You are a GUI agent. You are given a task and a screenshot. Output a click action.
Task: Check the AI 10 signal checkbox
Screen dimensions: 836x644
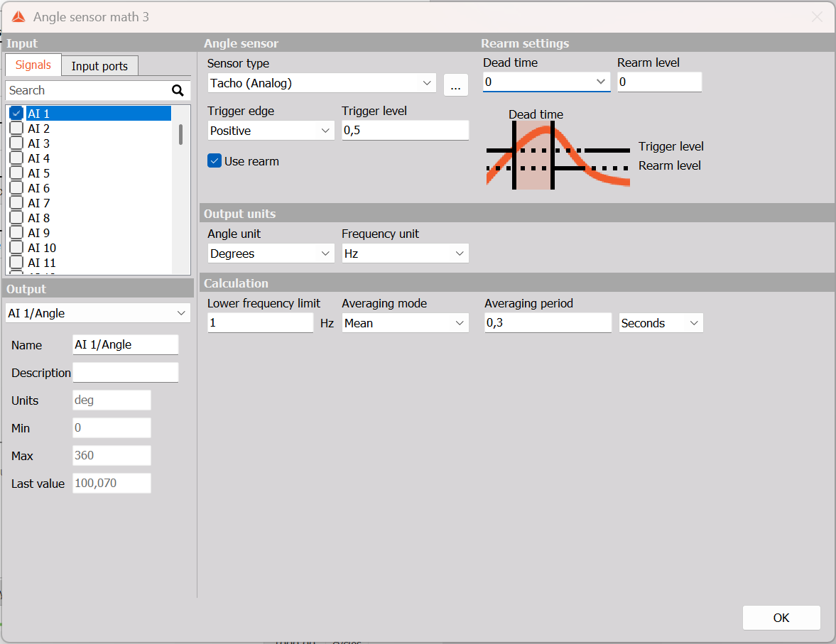16,247
